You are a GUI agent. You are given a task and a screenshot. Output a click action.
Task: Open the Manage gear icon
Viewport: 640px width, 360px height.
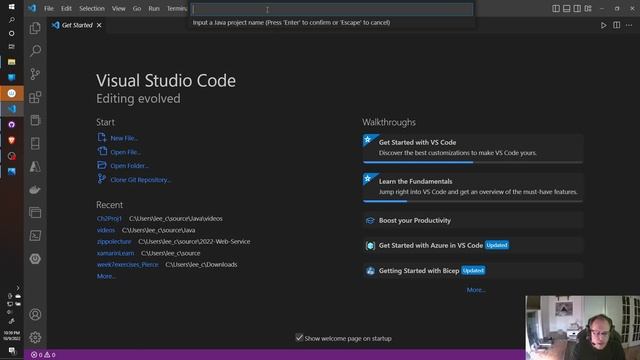coord(35,337)
